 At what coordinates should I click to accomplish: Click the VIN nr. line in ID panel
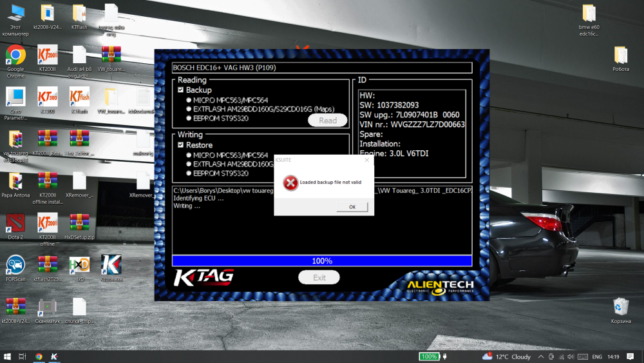[412, 124]
